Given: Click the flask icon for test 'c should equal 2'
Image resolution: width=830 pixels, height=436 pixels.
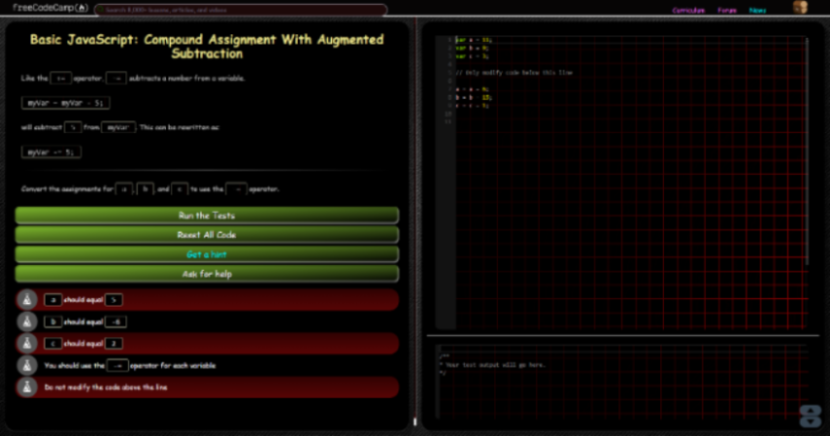Looking at the screenshot, I should point(27,344).
